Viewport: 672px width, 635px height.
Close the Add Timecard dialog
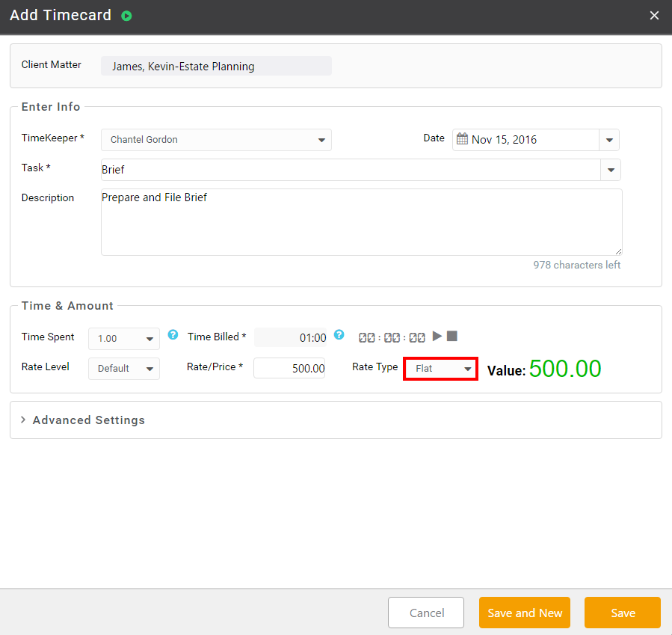[x=654, y=16]
